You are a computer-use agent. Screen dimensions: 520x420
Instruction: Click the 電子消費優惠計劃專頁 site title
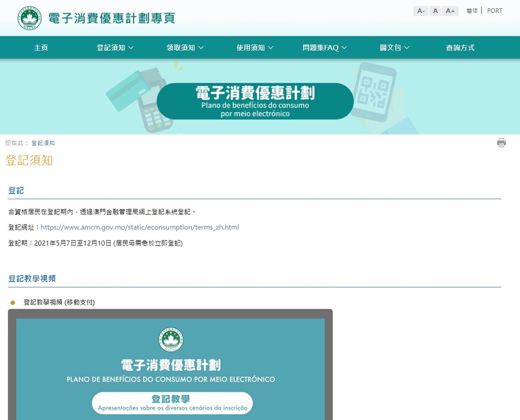click(x=111, y=18)
